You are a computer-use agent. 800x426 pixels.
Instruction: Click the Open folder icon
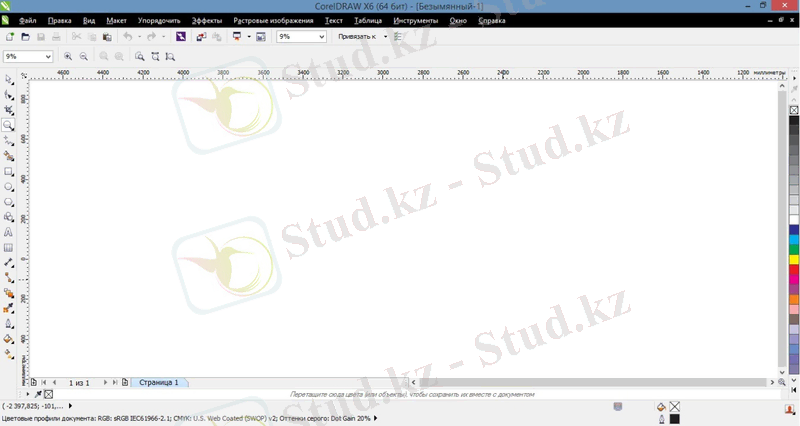(x=25, y=37)
